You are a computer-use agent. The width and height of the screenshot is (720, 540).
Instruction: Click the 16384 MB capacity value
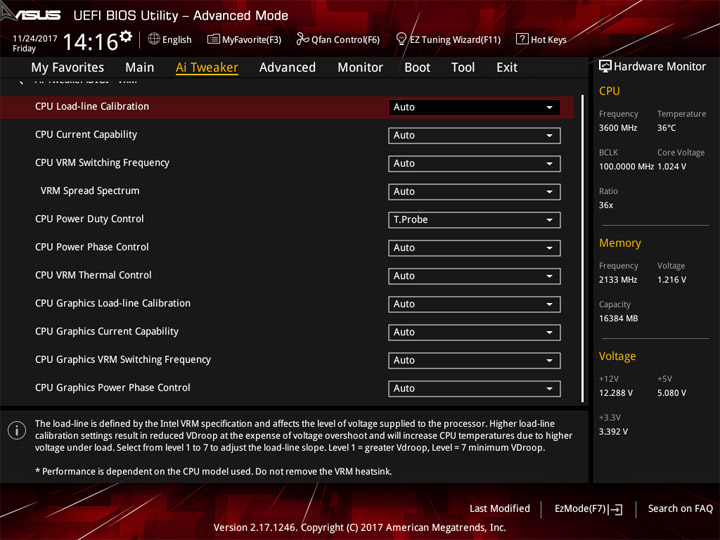pyautogui.click(x=618, y=318)
